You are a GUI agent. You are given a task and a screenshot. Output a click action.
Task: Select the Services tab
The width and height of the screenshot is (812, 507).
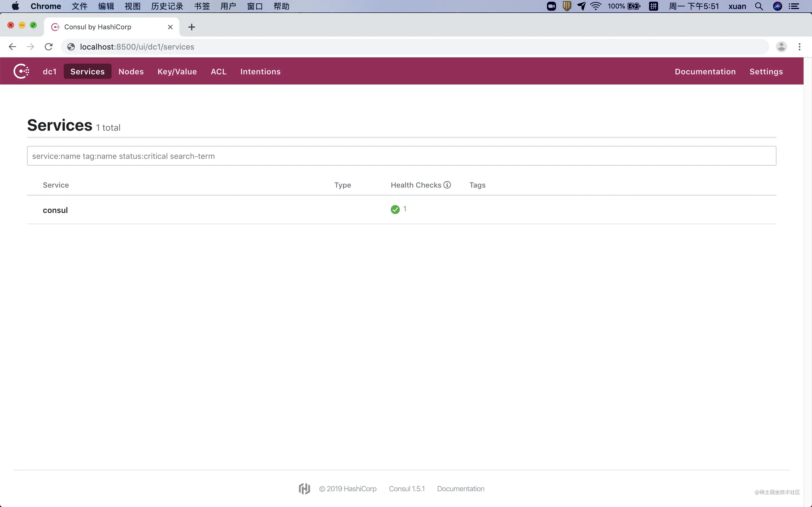pyautogui.click(x=88, y=71)
